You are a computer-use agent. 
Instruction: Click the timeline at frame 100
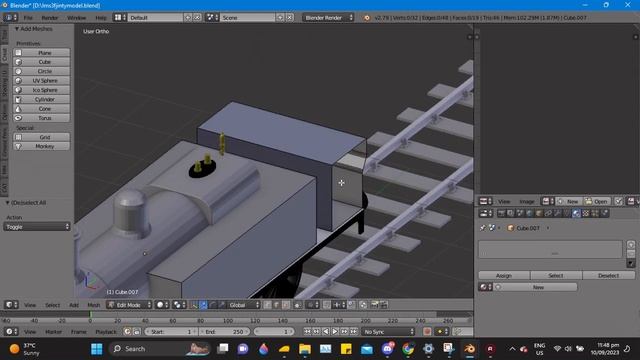(x=228, y=321)
